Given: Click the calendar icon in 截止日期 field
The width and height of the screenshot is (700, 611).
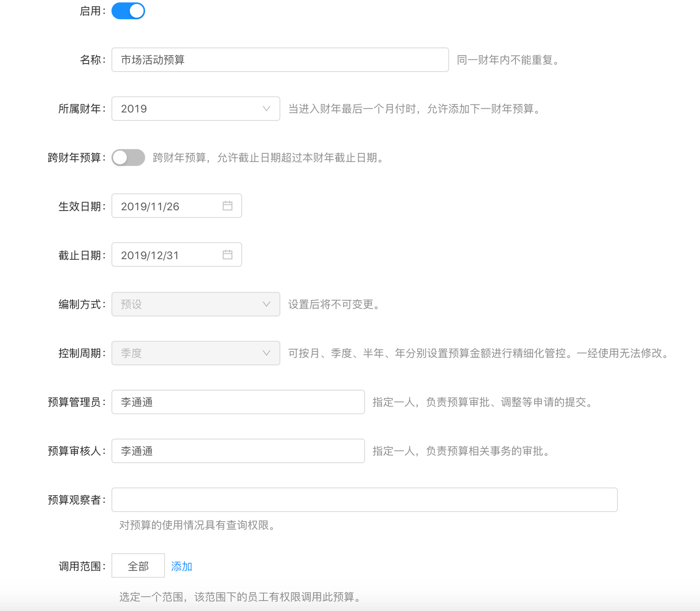Looking at the screenshot, I should click(x=227, y=254).
